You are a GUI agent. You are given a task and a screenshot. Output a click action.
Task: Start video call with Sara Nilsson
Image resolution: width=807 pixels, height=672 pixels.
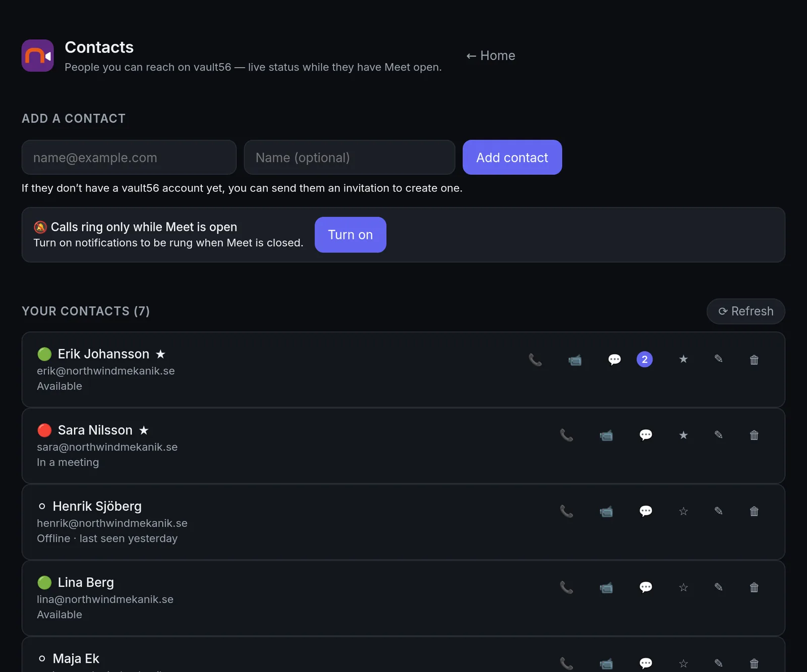(606, 435)
